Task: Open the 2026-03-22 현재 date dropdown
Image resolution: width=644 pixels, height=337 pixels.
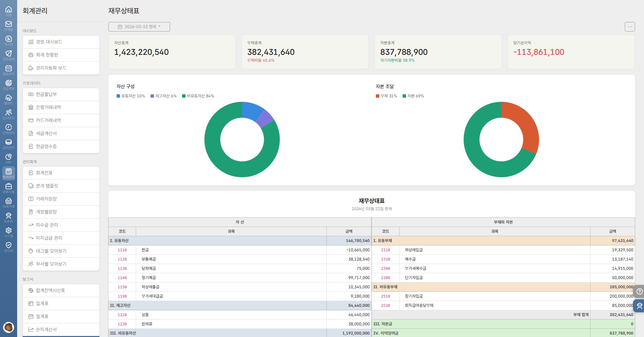Action: [x=139, y=27]
